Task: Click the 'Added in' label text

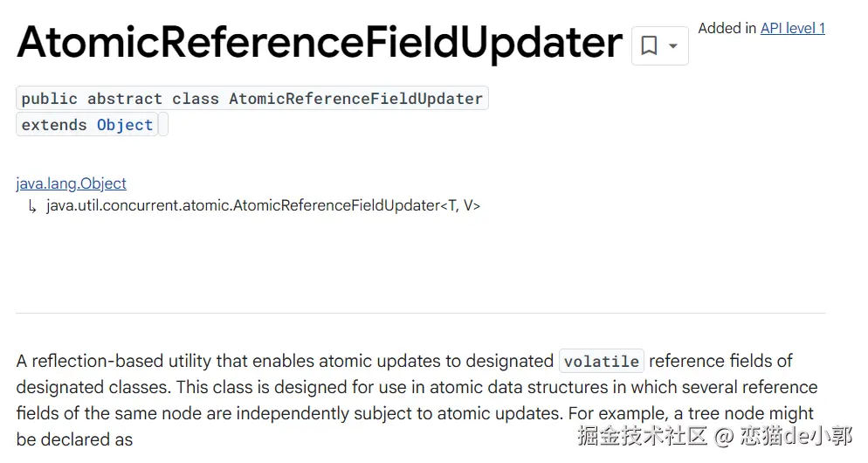Action: pos(727,28)
